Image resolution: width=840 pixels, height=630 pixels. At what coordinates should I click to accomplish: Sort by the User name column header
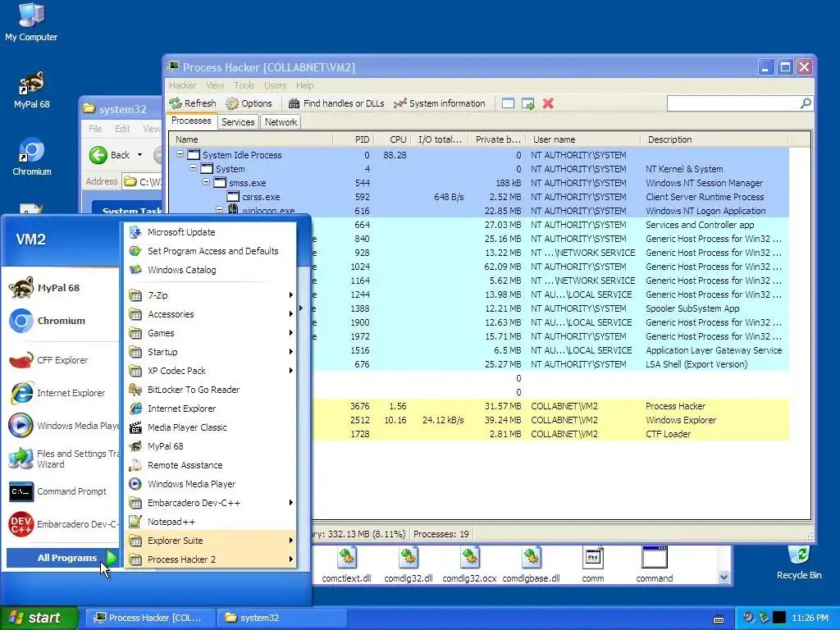coord(583,139)
